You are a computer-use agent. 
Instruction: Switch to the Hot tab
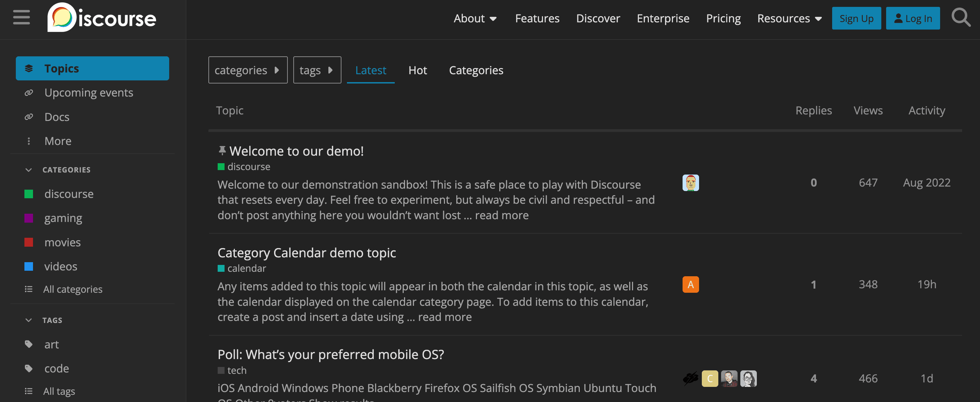[417, 70]
